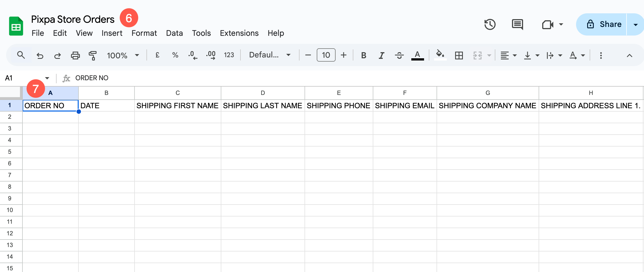This screenshot has height=272, width=644.
Task: Open vertical align options
Action: point(531,56)
